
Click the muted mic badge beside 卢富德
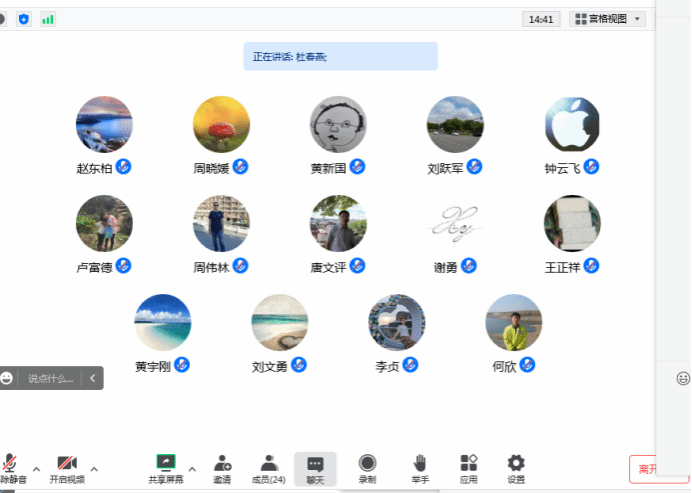pyautogui.click(x=124, y=266)
